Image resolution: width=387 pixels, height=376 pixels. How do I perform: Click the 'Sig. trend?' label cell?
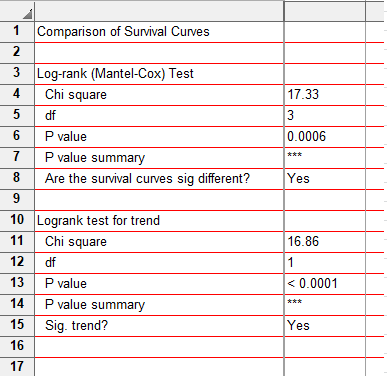[159, 326]
